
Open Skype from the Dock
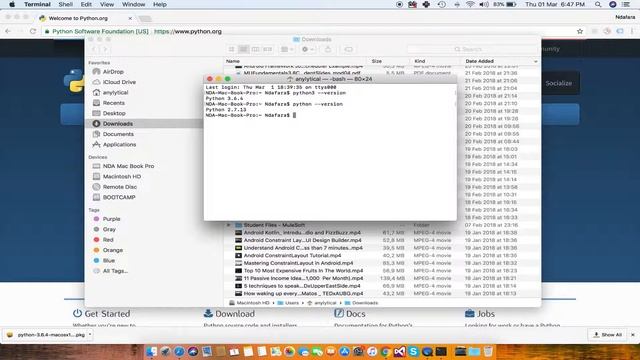413,351
